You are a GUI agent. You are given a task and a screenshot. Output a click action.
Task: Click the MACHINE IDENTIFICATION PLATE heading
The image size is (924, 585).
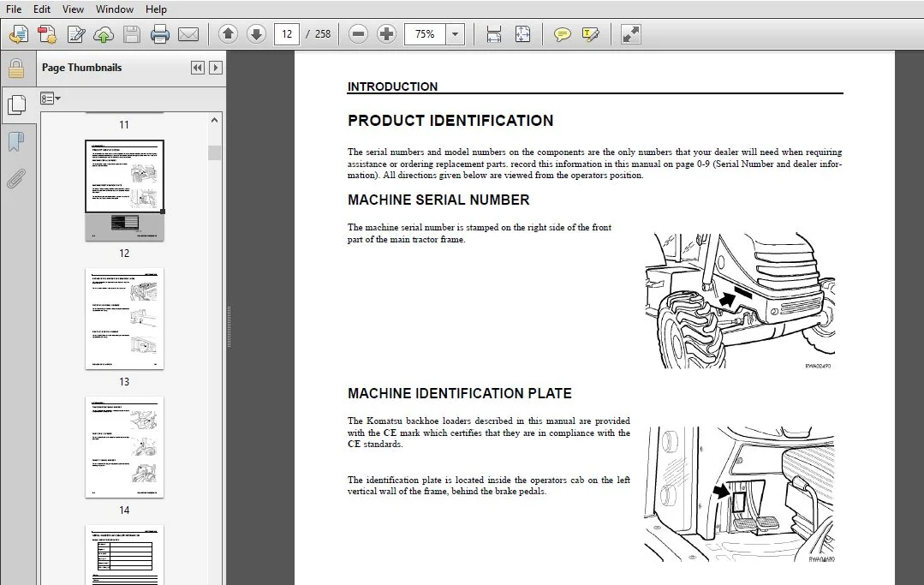[460, 393]
